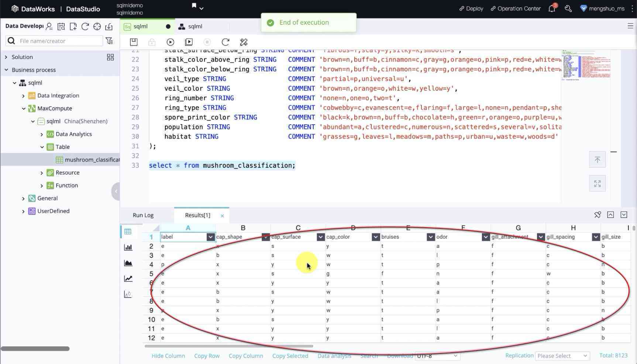Collapse the results panel with down-arrow icon

pyautogui.click(x=624, y=215)
